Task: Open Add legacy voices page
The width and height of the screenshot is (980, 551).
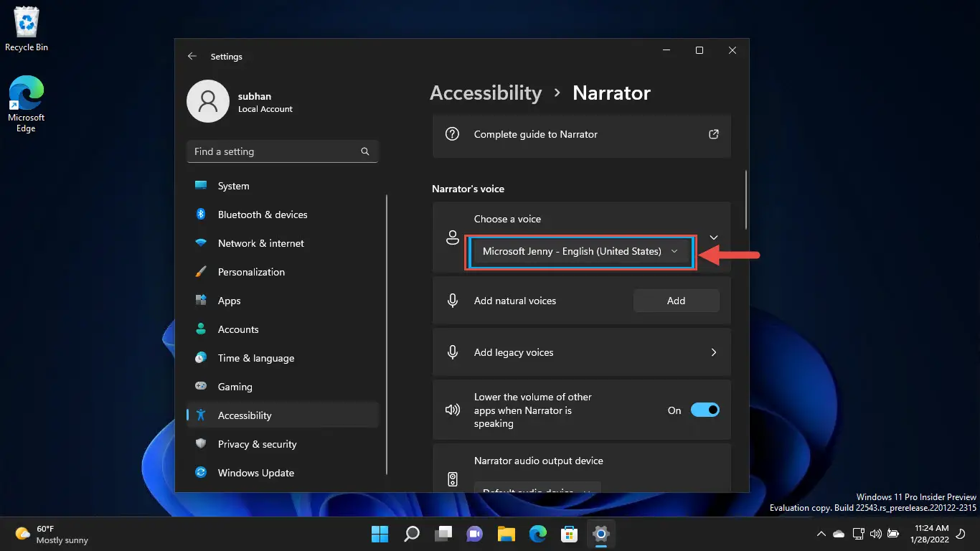Action: click(x=582, y=352)
